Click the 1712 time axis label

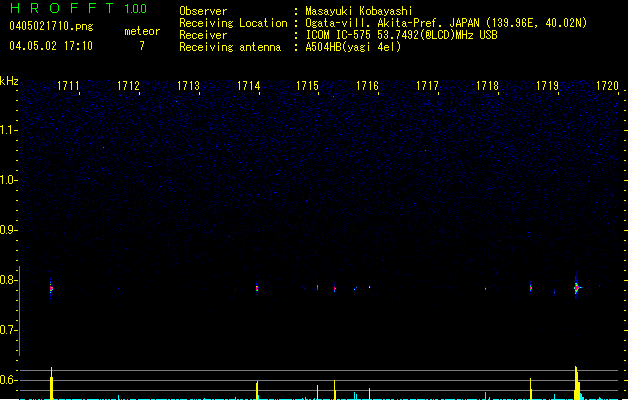128,86
